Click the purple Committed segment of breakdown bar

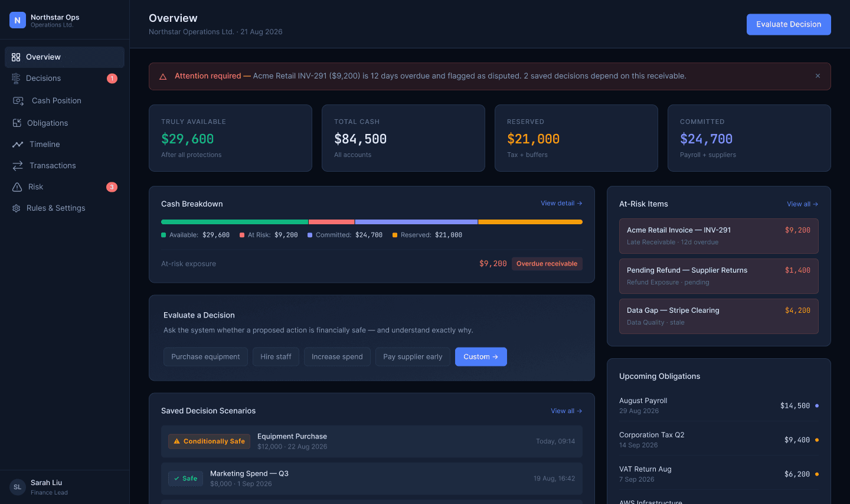pos(416,222)
